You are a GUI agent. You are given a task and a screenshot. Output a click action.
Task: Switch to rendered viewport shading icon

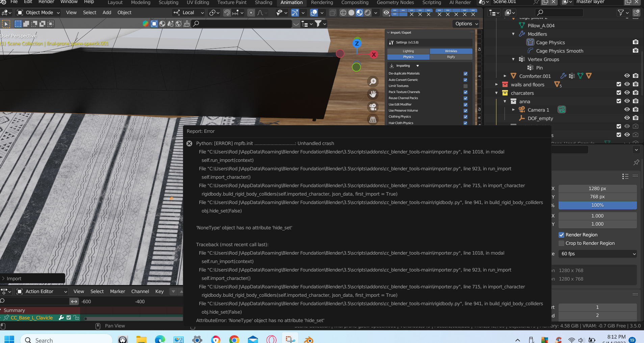368,12
